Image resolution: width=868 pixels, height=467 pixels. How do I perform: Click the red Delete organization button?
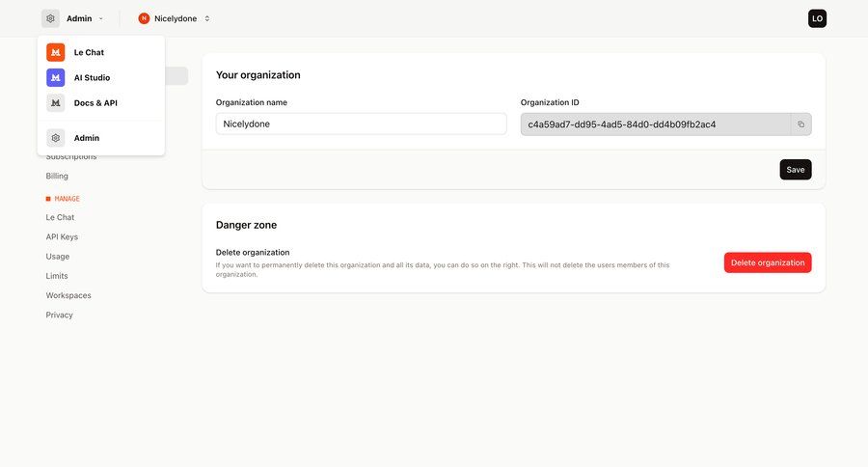click(x=768, y=262)
